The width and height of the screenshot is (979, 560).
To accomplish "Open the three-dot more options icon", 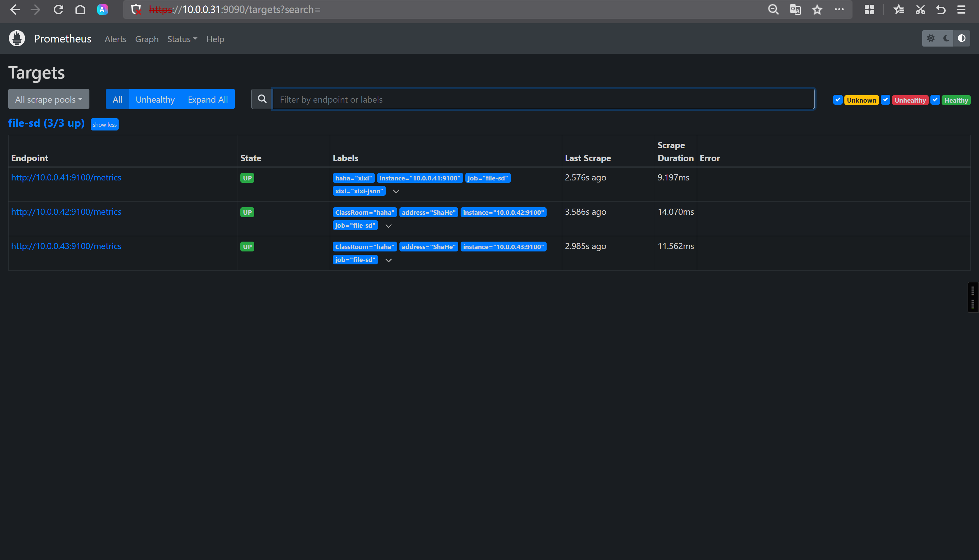I will [x=839, y=10].
